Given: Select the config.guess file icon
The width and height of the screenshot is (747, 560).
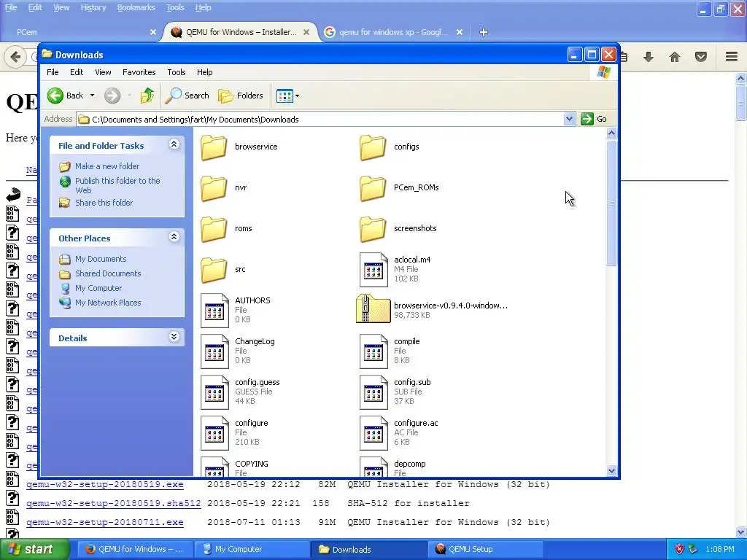Looking at the screenshot, I should coord(214,392).
